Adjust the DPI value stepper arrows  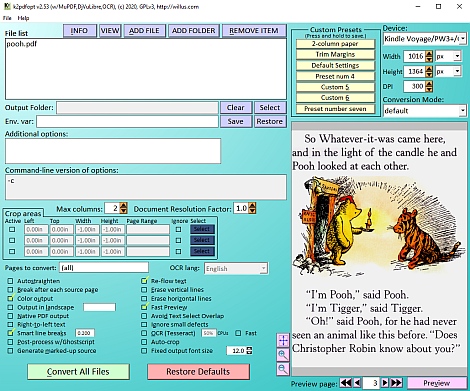coord(429,86)
